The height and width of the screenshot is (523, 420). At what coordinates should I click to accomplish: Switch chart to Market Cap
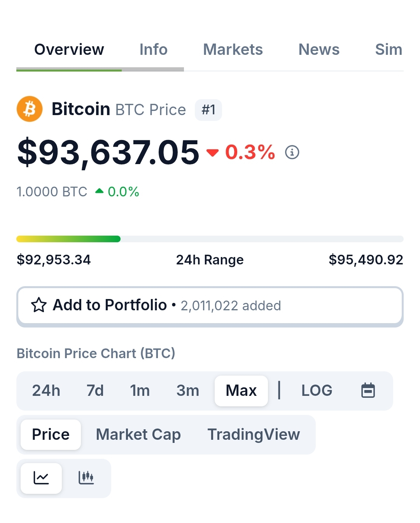pos(138,434)
